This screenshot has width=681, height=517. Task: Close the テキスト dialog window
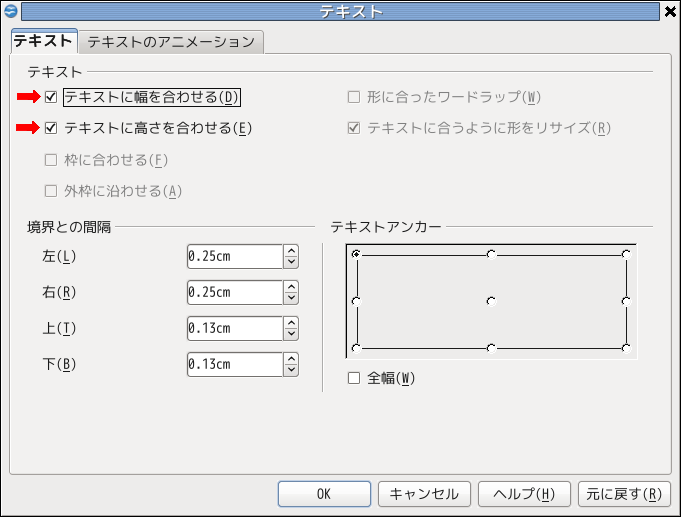pyautogui.click(x=669, y=11)
